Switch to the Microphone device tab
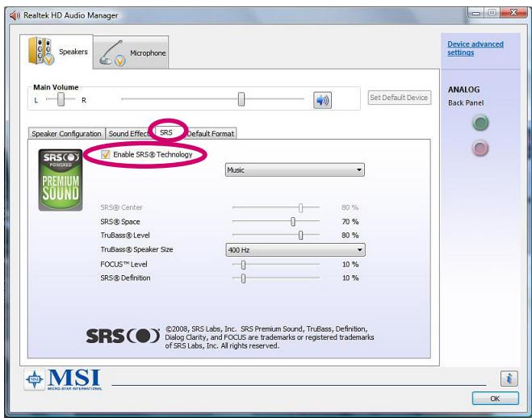Viewport: 532px width, 418px height. (131, 53)
